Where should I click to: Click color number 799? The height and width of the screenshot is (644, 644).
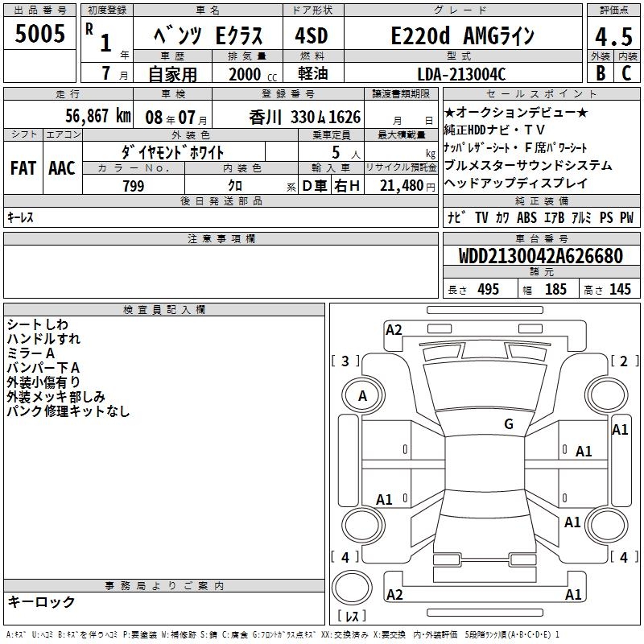pyautogui.click(x=134, y=186)
